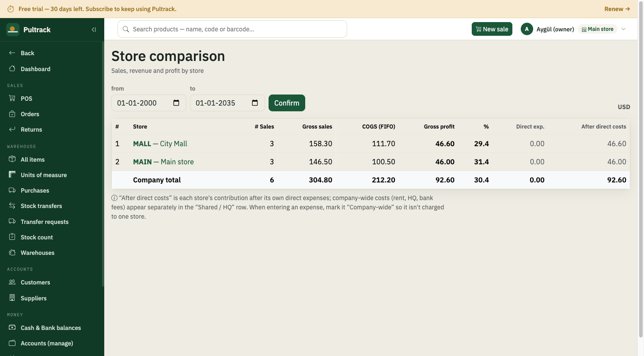Click the 31.4 percent value
644x356 pixels.
point(481,162)
